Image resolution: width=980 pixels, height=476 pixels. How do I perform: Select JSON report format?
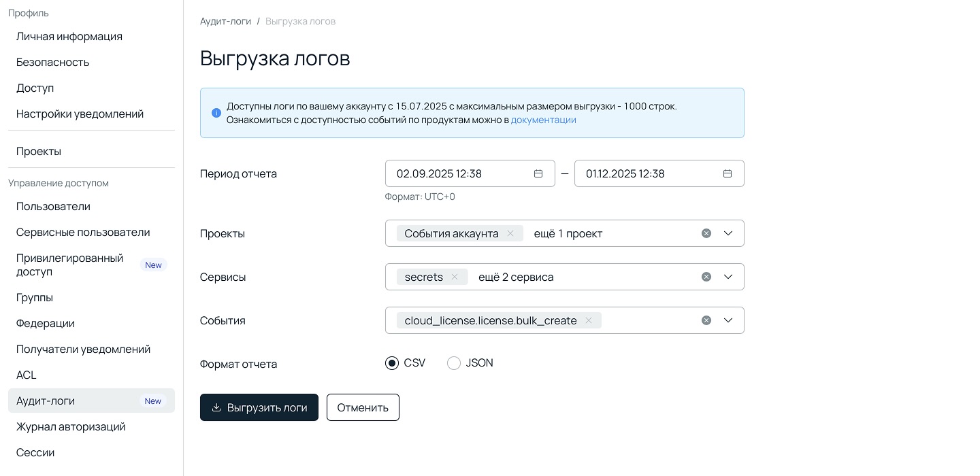[454, 363]
